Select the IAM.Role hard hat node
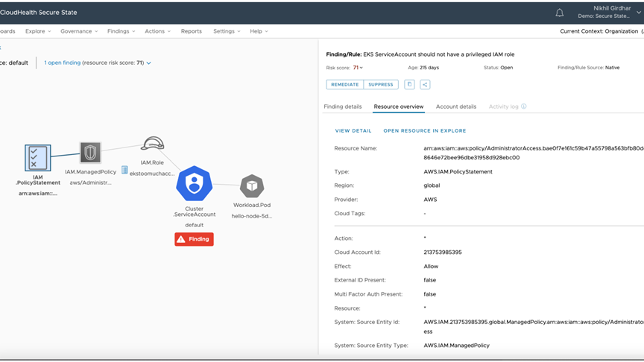 (152, 143)
